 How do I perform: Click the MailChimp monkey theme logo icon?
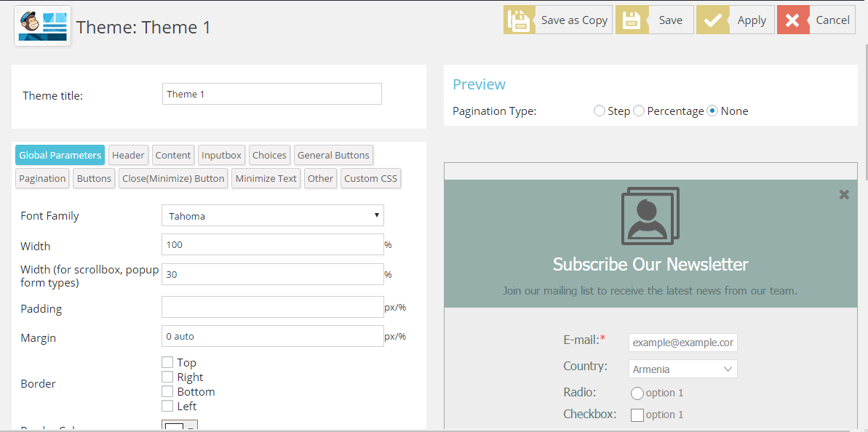[43, 26]
